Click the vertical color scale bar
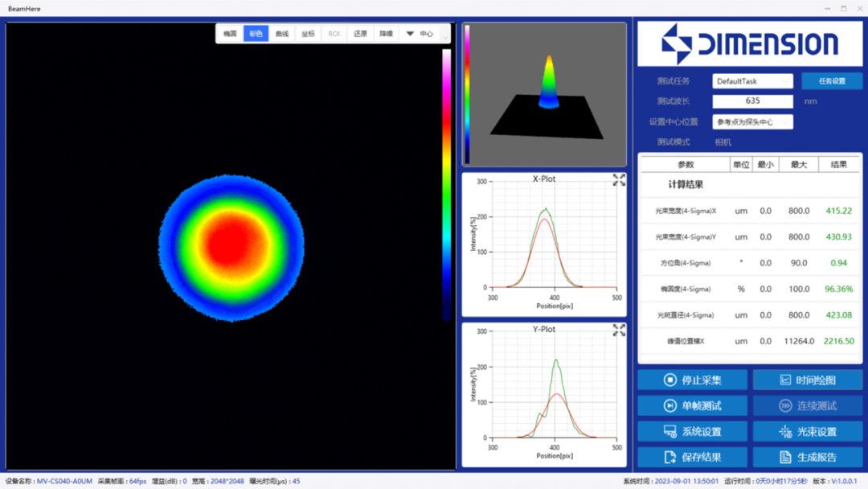 point(446,185)
